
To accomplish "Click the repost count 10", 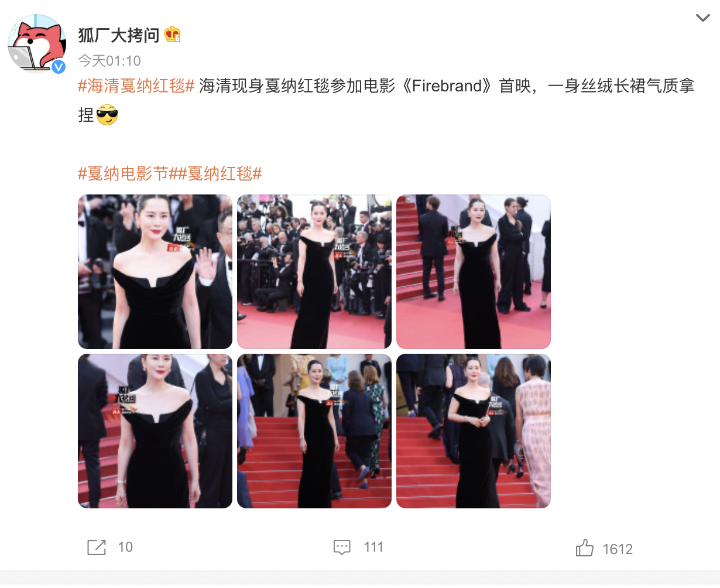I will 125,547.
